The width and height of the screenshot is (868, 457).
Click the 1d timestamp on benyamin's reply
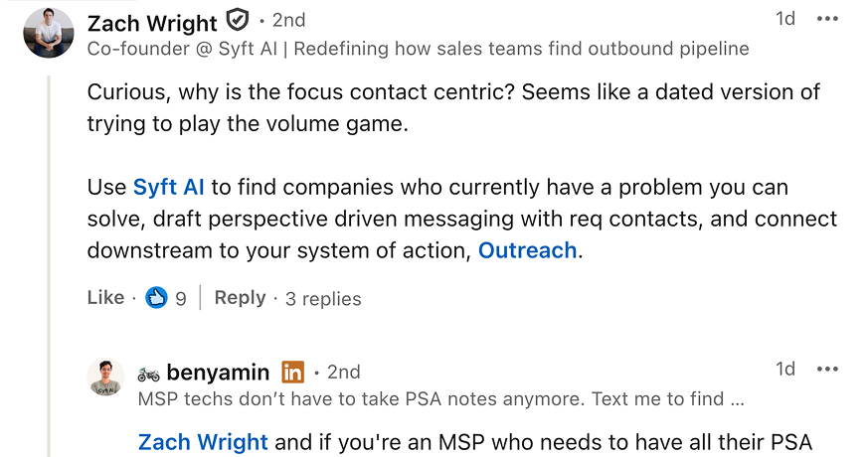[x=785, y=370]
